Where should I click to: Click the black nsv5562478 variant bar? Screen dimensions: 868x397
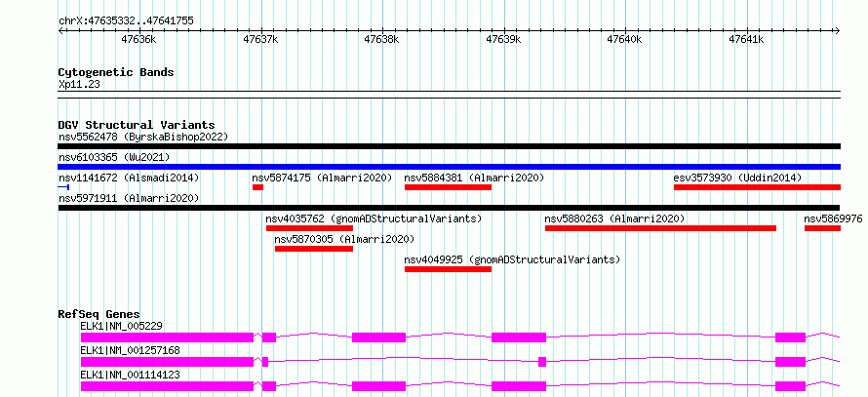pos(450,146)
